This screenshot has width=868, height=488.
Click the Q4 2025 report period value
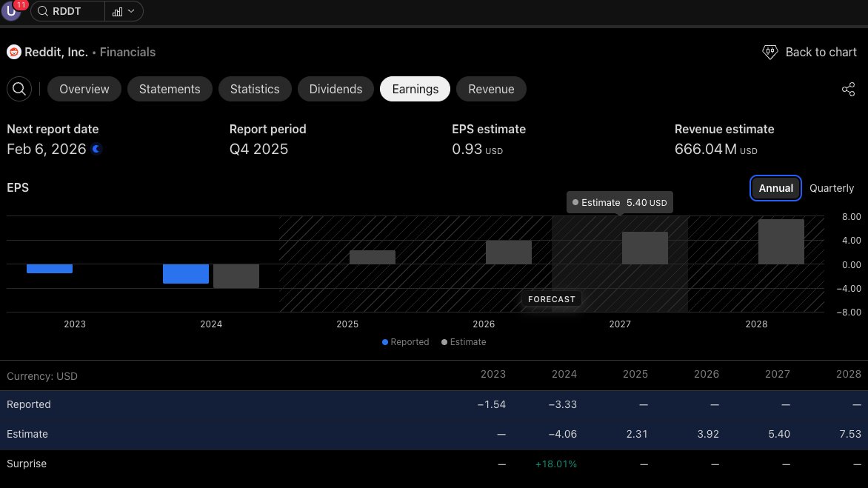(x=258, y=149)
